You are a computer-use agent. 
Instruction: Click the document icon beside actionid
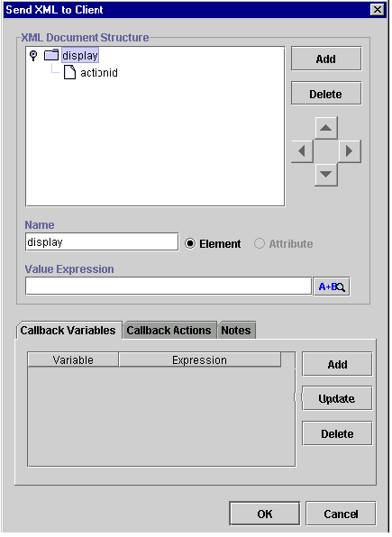69,73
